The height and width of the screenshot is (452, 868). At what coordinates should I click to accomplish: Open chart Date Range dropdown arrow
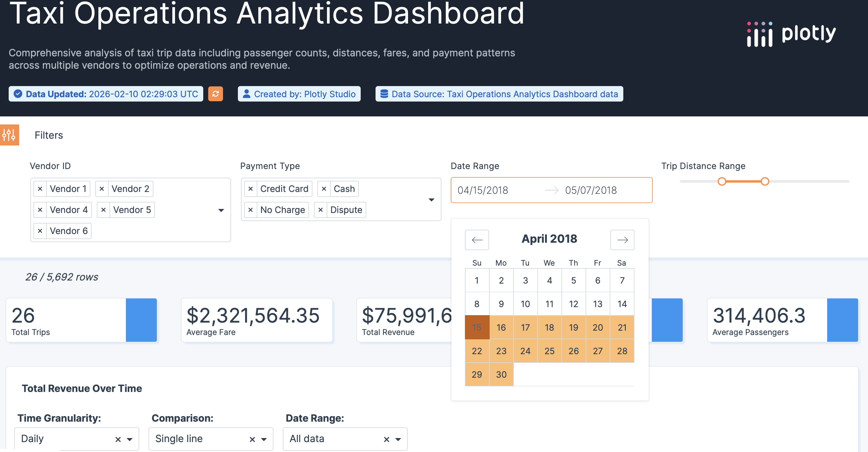coord(398,439)
